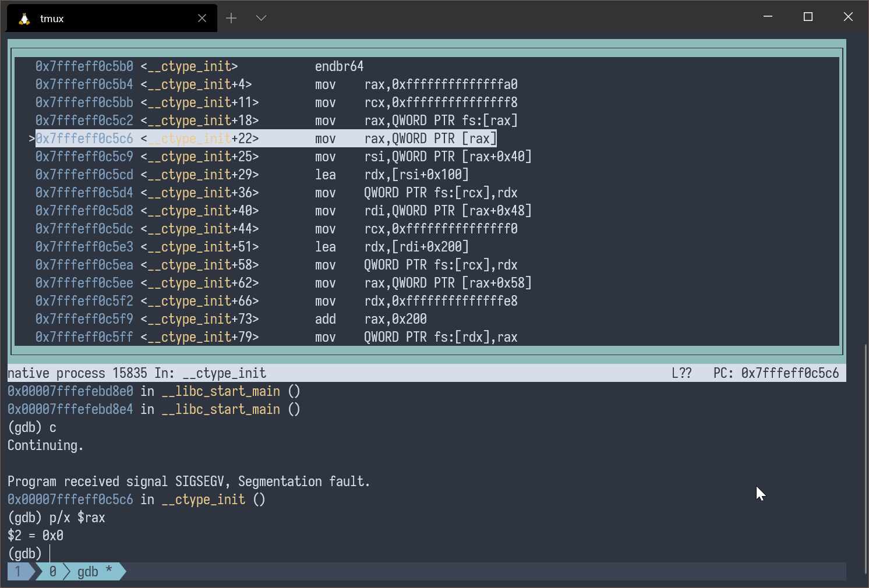
Task: Click address 0x7fffeff0c5b0 at endbr64 line
Action: 84,66
